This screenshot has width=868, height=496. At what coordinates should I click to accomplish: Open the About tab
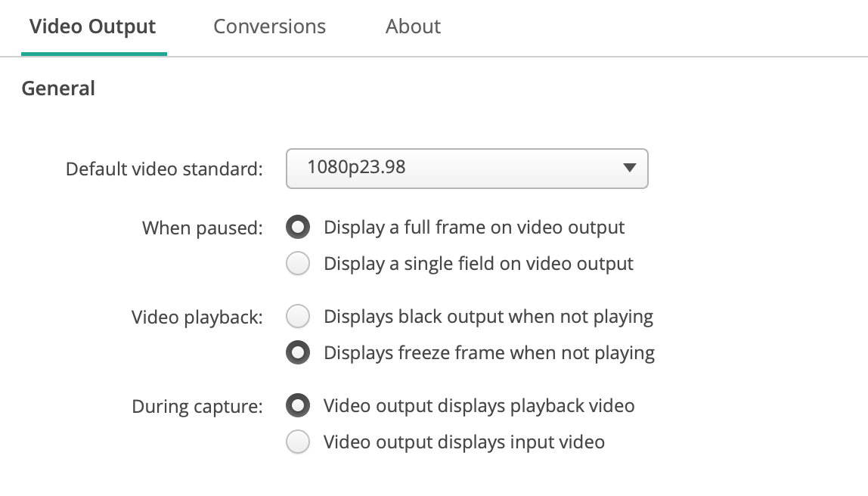413,26
